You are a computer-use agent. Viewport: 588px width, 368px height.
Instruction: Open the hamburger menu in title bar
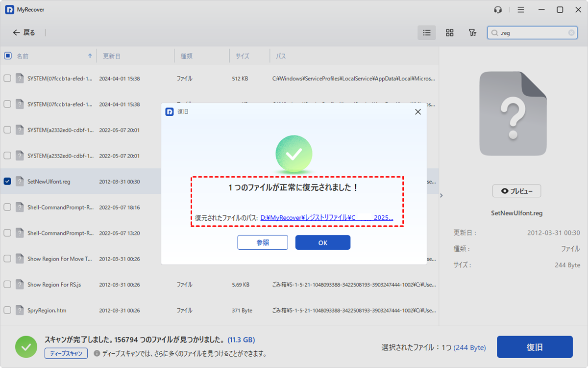(521, 10)
